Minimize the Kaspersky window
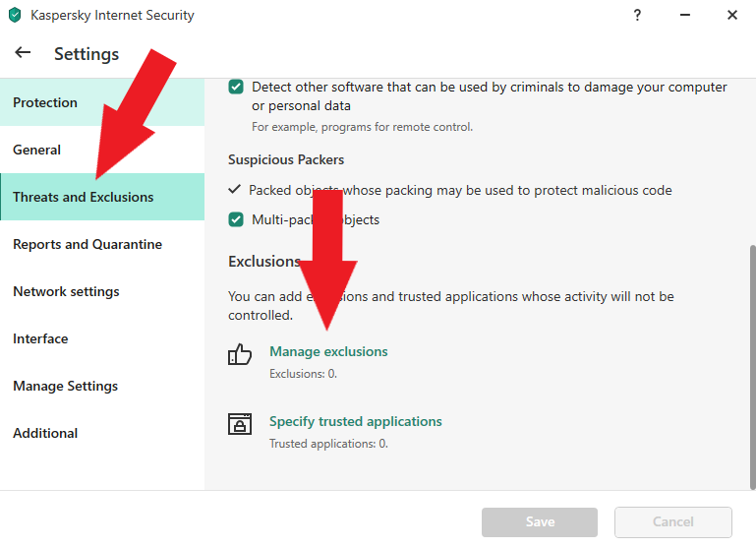This screenshot has width=756, height=548. [685, 15]
